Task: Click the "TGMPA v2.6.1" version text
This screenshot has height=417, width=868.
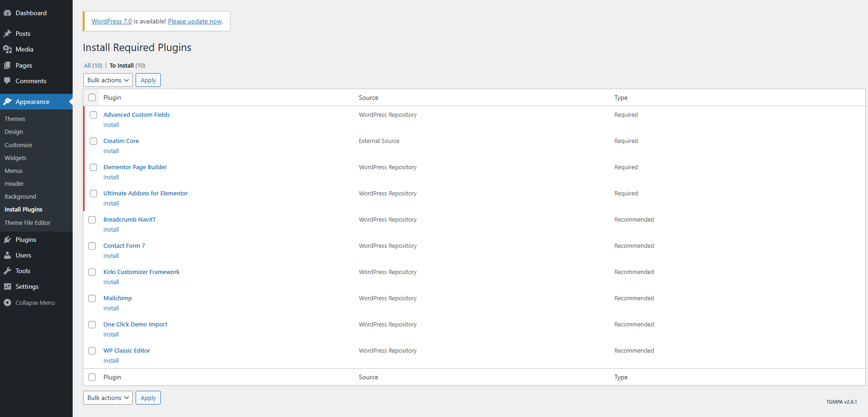Action: 841,402
